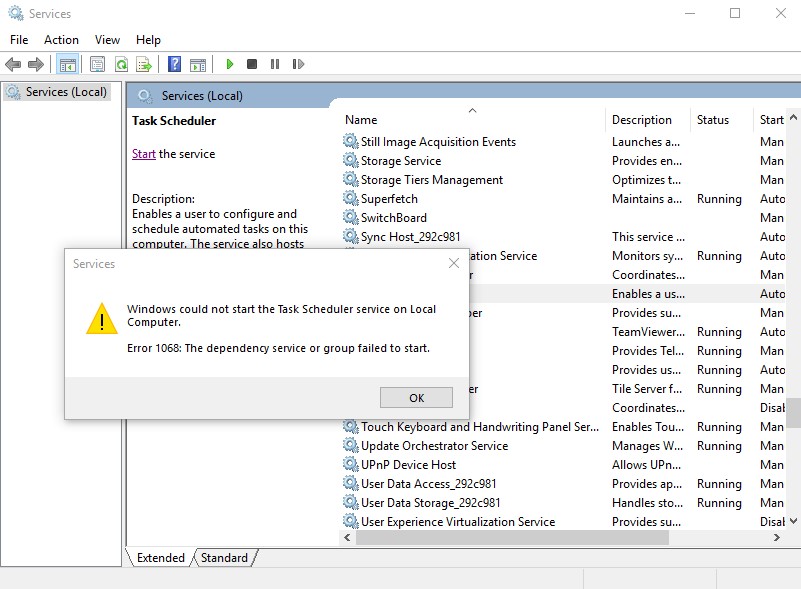This screenshot has width=801, height=589.
Task: Select the UPnP Device Host row name
Action: point(408,465)
